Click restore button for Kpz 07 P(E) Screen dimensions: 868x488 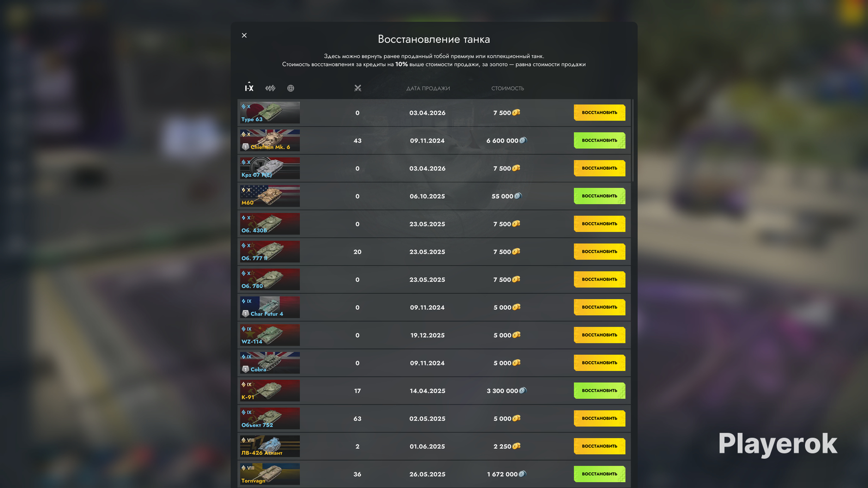click(x=599, y=168)
